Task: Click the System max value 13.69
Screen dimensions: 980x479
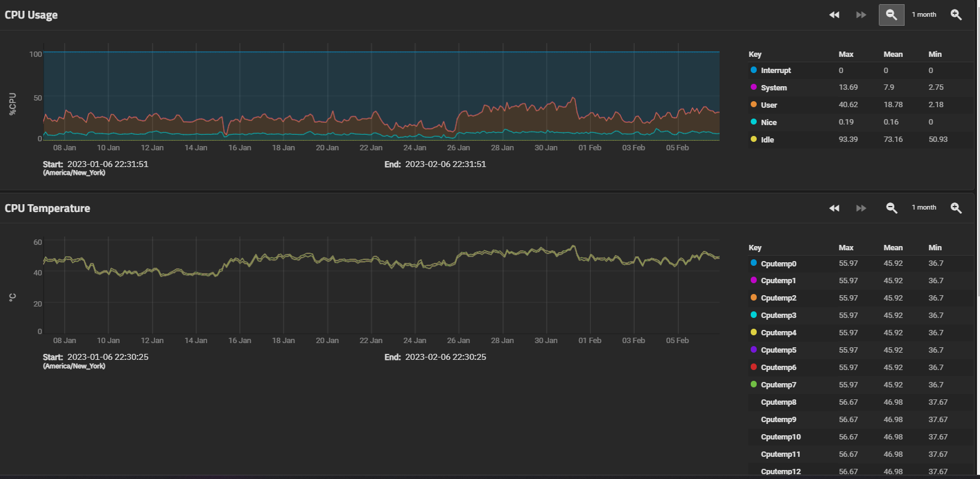Action: point(848,87)
